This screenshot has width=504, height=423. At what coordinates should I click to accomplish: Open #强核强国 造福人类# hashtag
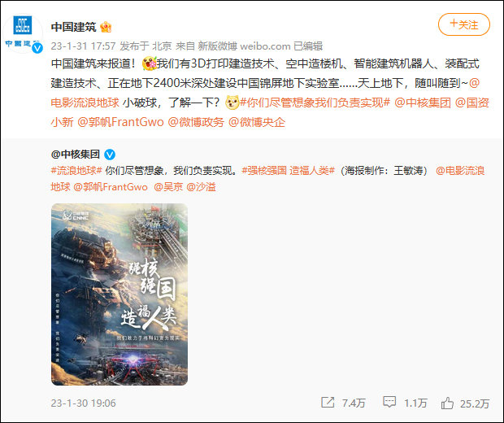pyautogui.click(x=289, y=171)
